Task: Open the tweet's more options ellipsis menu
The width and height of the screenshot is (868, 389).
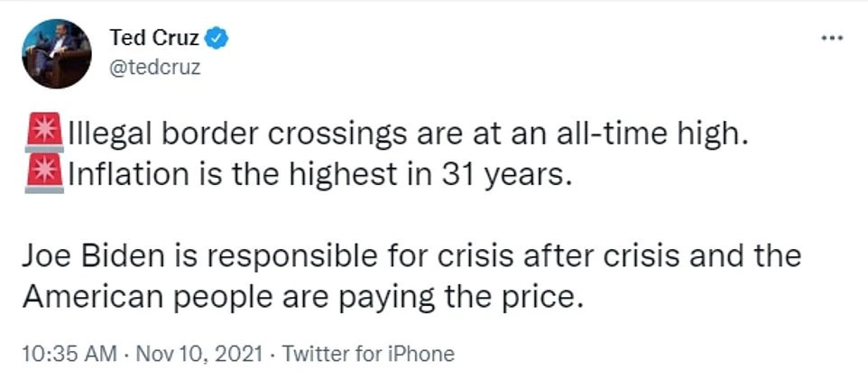Action: [x=832, y=39]
